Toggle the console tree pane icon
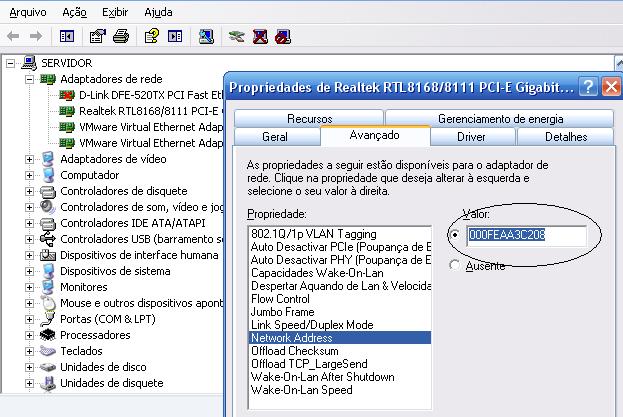Screen dimensions: 623x417 (67, 37)
